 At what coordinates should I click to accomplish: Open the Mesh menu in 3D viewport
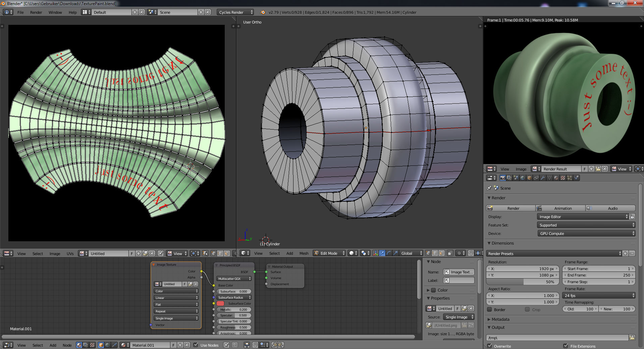coord(304,253)
